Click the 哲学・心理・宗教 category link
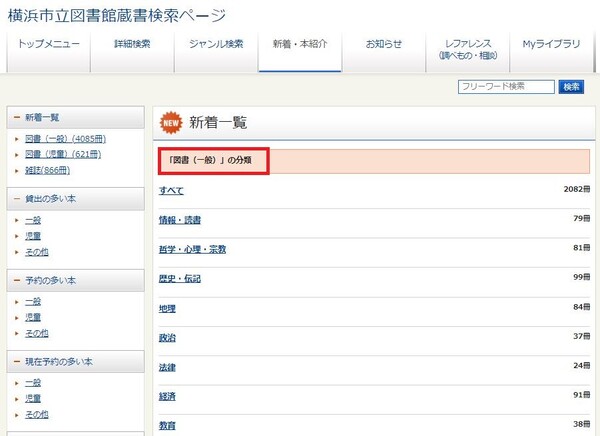600x436 pixels. (192, 249)
